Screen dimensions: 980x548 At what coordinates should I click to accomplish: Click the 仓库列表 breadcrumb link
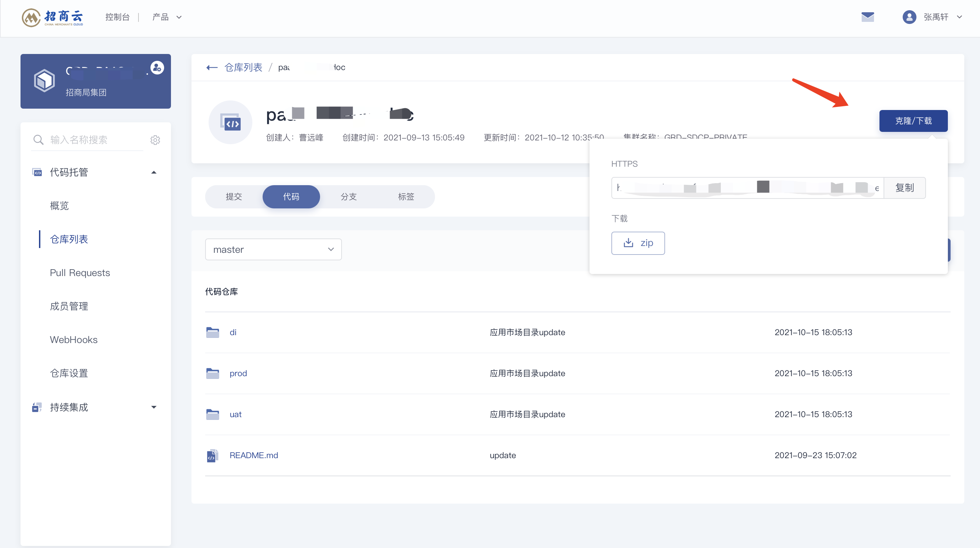coord(243,68)
